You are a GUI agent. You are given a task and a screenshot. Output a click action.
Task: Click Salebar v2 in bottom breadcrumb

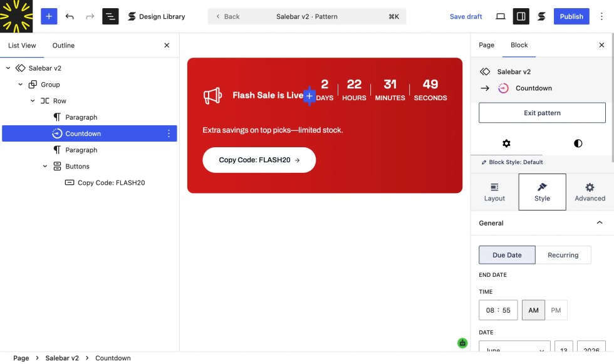click(x=62, y=358)
